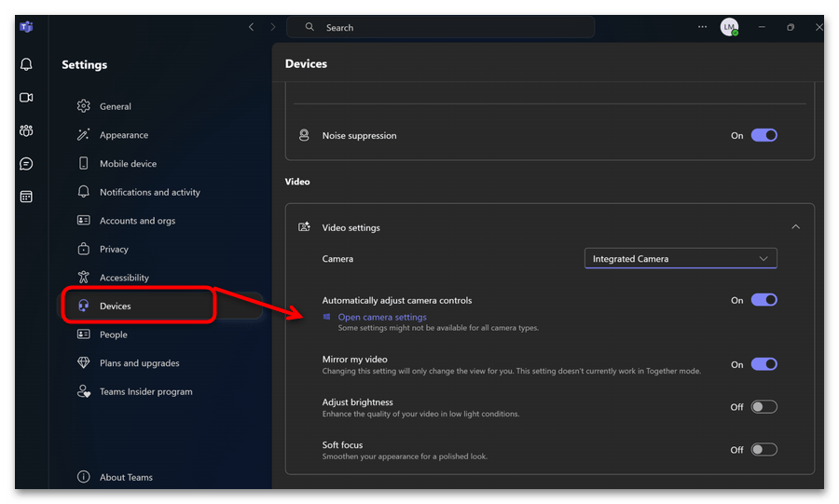Open the three-dots more options menu
839x504 pixels.
[702, 27]
